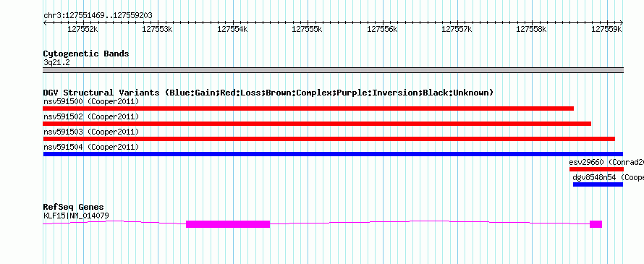Image resolution: width=644 pixels, height=264 pixels.
Task: Click the ruler's left arrowhead
Action: 45,23
